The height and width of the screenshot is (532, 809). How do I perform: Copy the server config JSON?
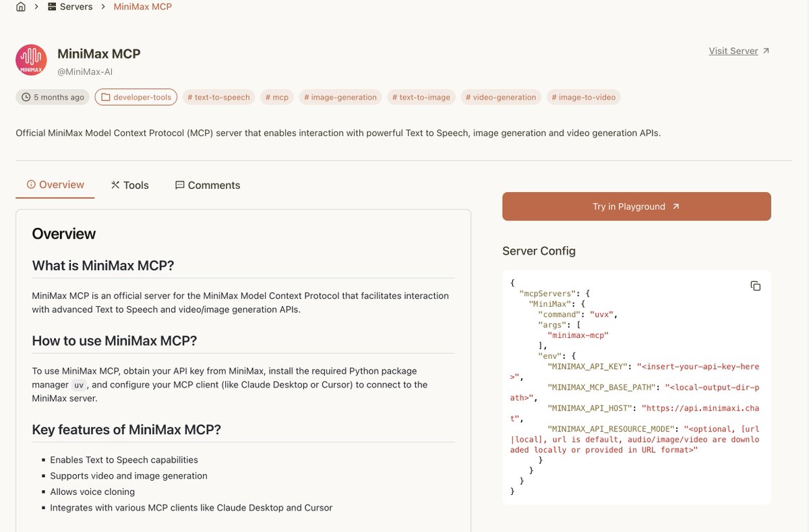pos(756,286)
